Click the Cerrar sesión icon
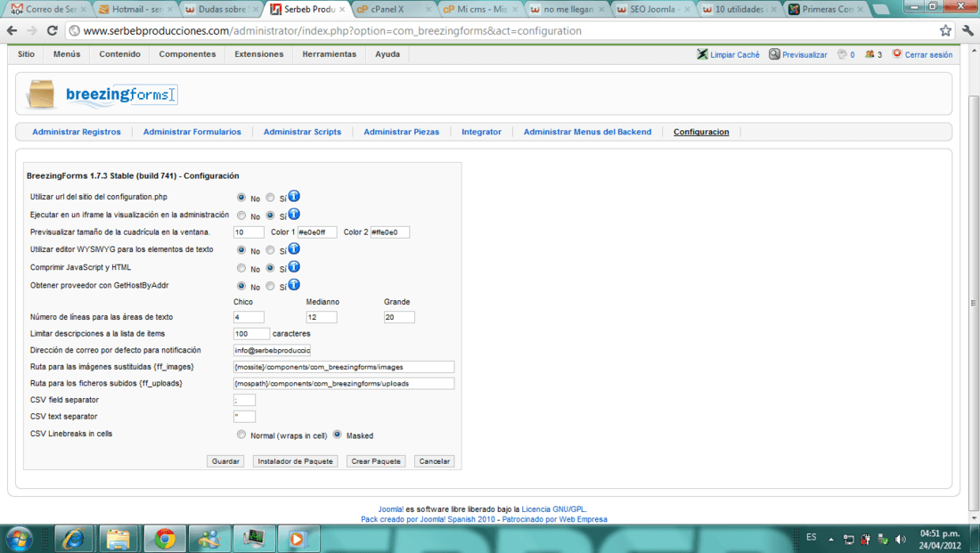980x553 pixels. [897, 53]
